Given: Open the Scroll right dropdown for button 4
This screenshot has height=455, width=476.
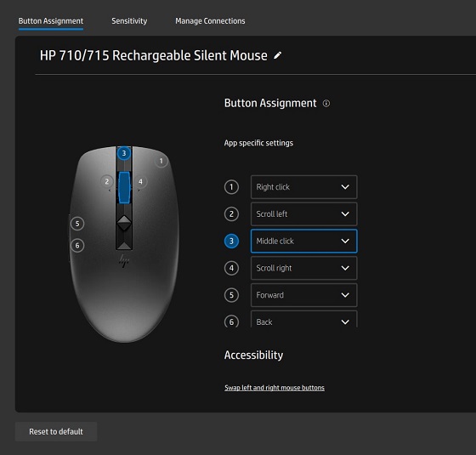Looking at the screenshot, I should click(304, 268).
